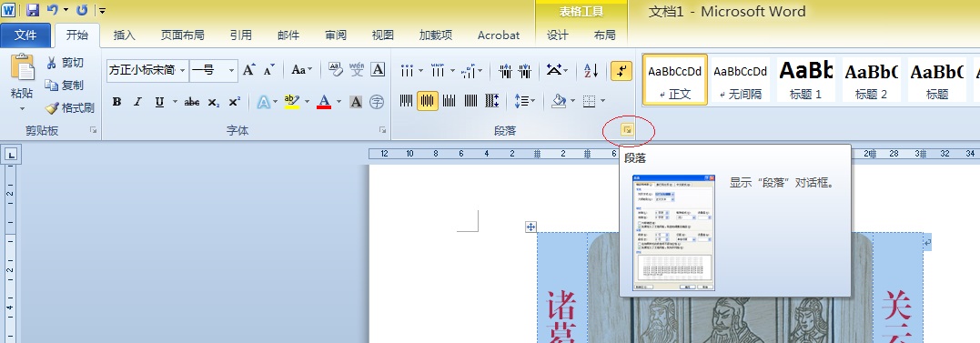
Task: Open the Paragraph dialog launcher
Action: tap(627, 130)
